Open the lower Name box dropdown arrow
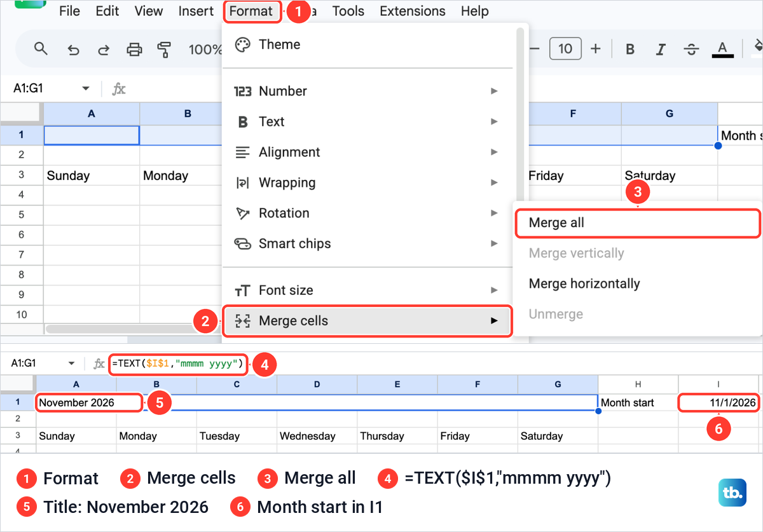This screenshot has height=532, width=763. tap(72, 364)
